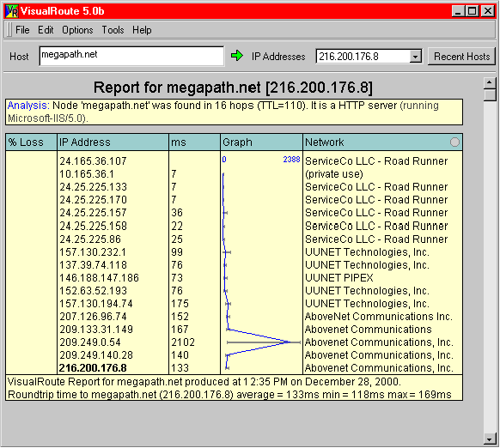Click the vertical scrollbar thumb
Viewport: 500px width, 448px height.
click(490, 95)
